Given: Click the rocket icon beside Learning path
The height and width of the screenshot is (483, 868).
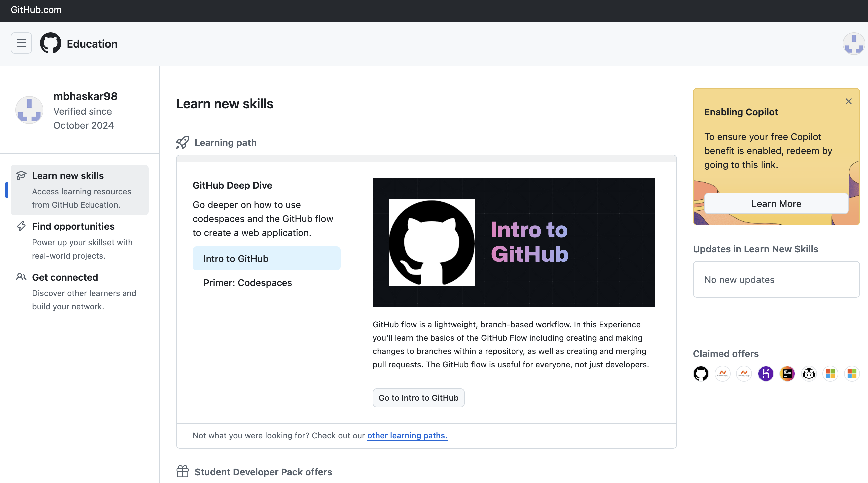Looking at the screenshot, I should pyautogui.click(x=183, y=142).
